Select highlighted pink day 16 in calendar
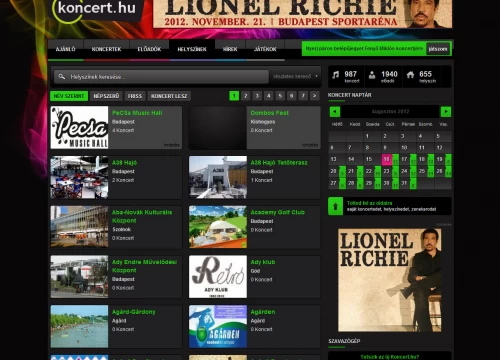 pyautogui.click(x=386, y=159)
